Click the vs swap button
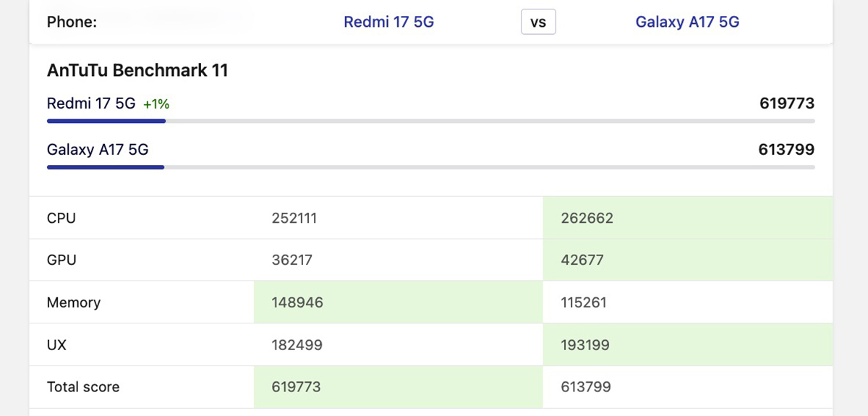 point(538,22)
